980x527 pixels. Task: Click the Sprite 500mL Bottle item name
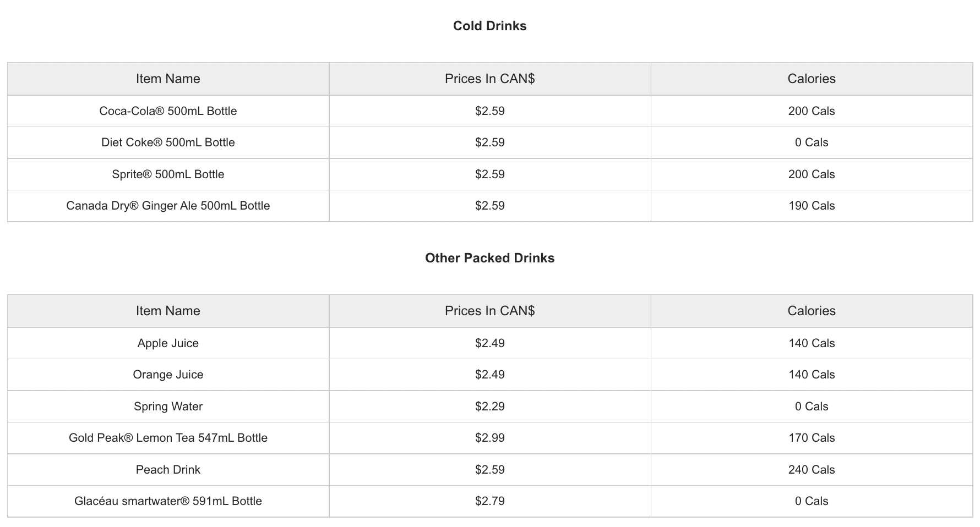point(168,174)
